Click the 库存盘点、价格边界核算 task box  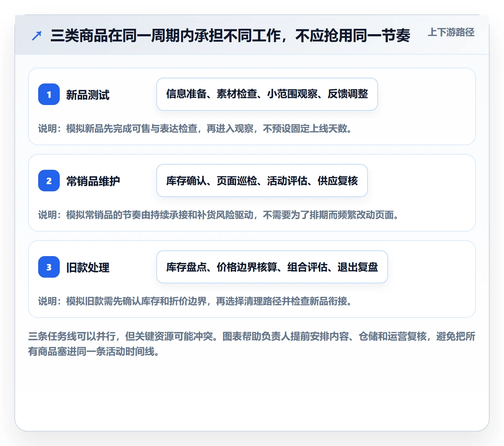[272, 267]
